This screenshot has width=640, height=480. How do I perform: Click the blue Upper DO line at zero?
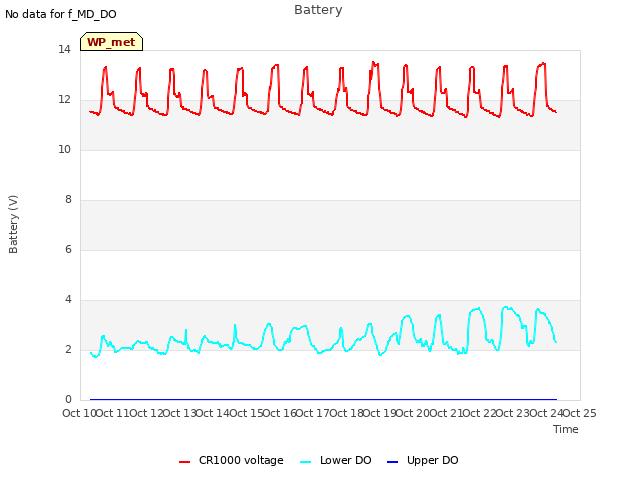(x=323, y=399)
